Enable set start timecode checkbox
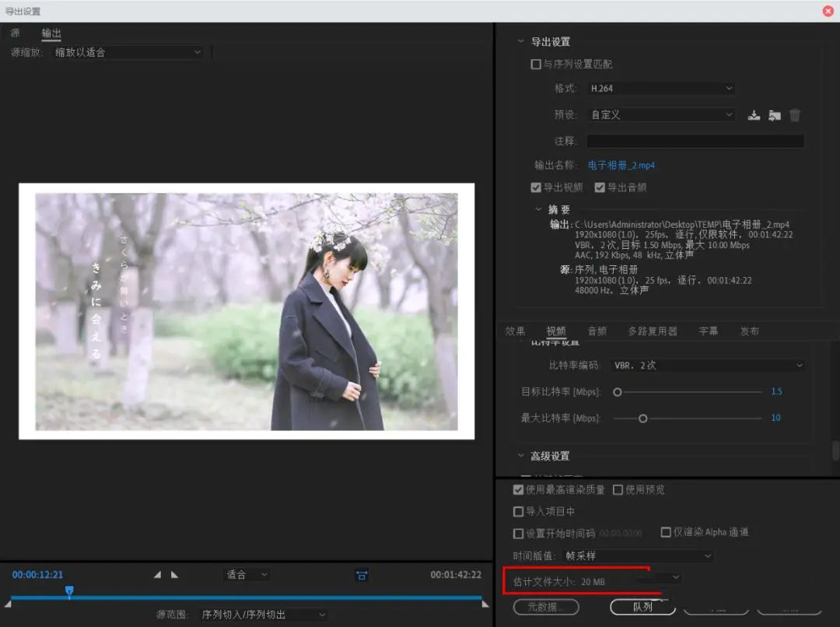Viewport: 840px width, 627px height. coord(518,533)
